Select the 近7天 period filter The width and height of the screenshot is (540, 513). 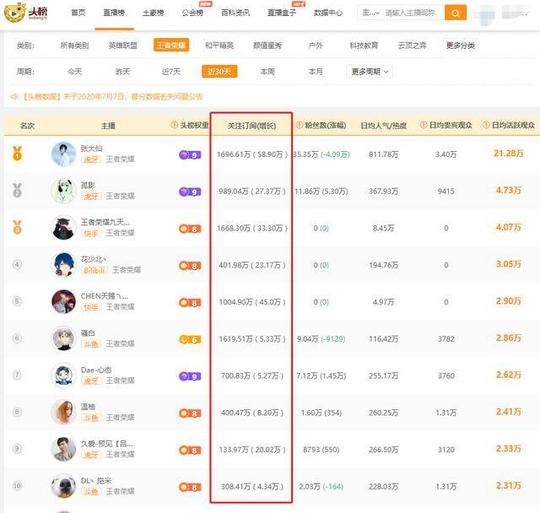171,72
